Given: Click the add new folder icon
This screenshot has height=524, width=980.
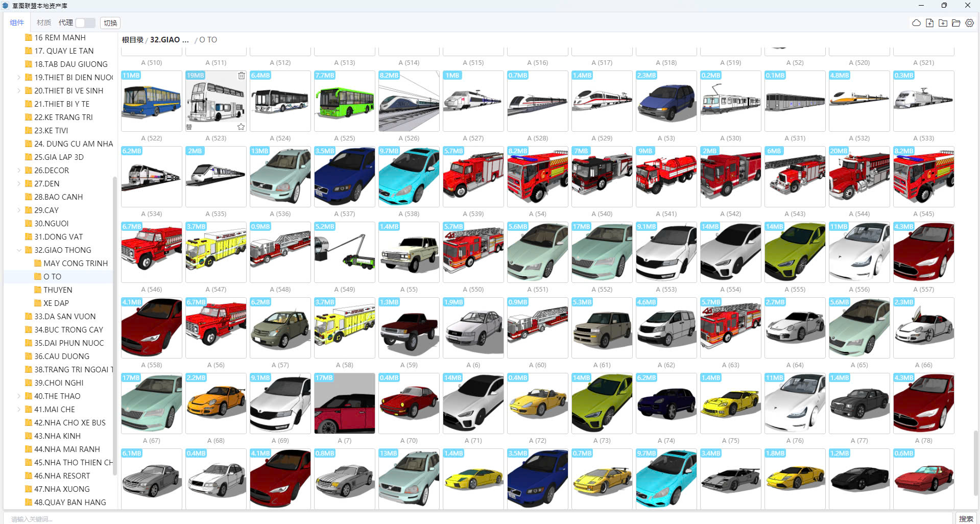Looking at the screenshot, I should (x=943, y=23).
